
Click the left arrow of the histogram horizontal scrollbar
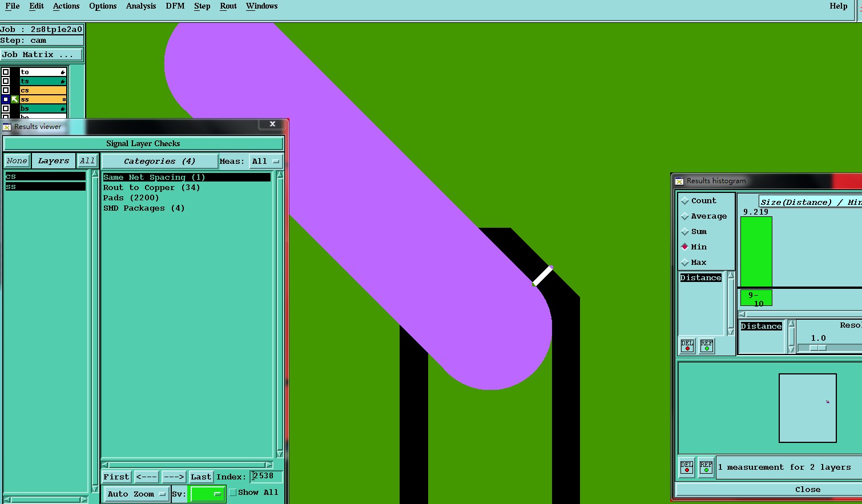click(742, 314)
